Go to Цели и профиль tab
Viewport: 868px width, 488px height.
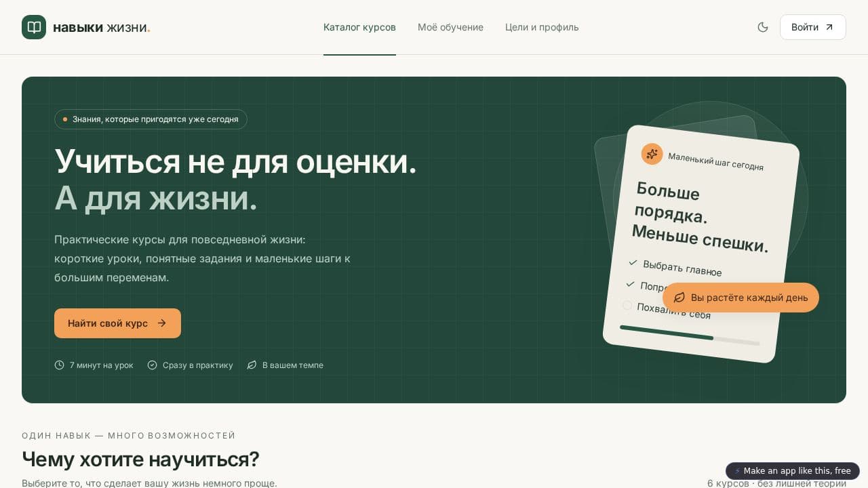click(542, 27)
